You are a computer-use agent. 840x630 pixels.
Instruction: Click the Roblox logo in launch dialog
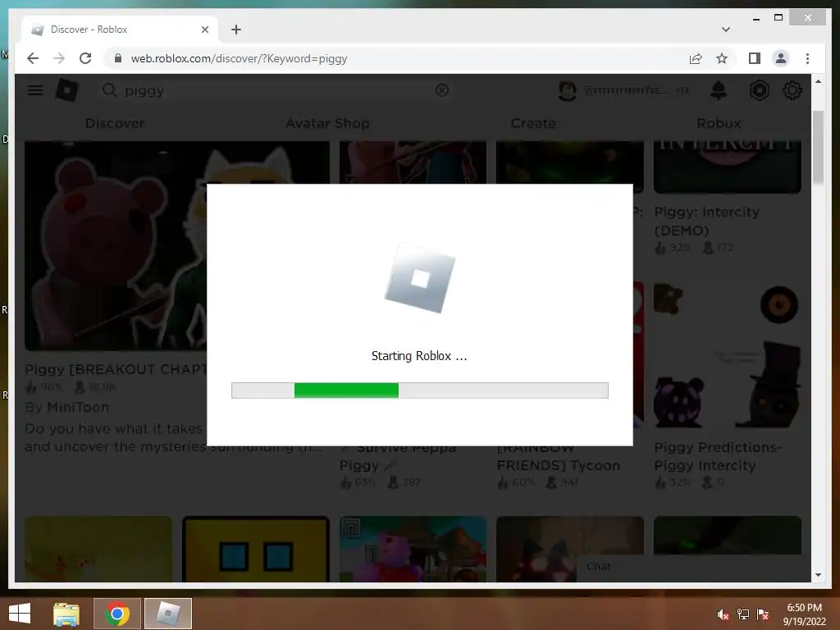[420, 278]
